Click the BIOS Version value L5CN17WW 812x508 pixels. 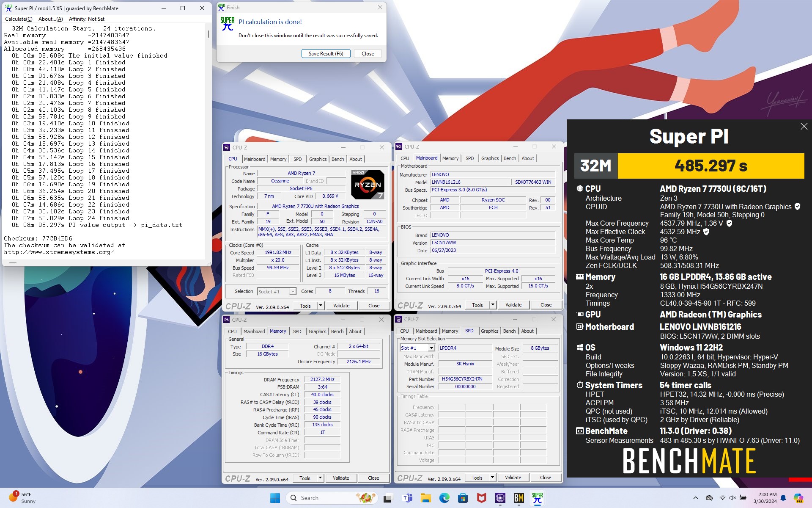point(493,243)
